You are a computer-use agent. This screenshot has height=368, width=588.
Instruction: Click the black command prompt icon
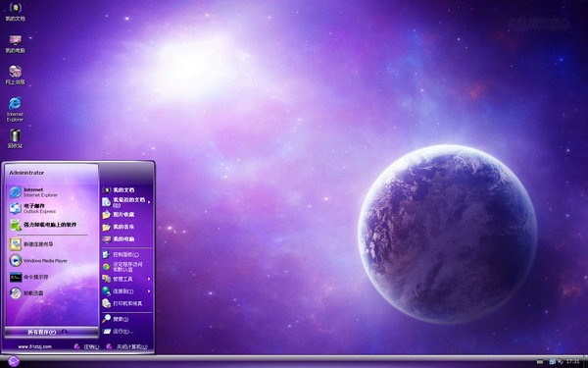pyautogui.click(x=16, y=277)
